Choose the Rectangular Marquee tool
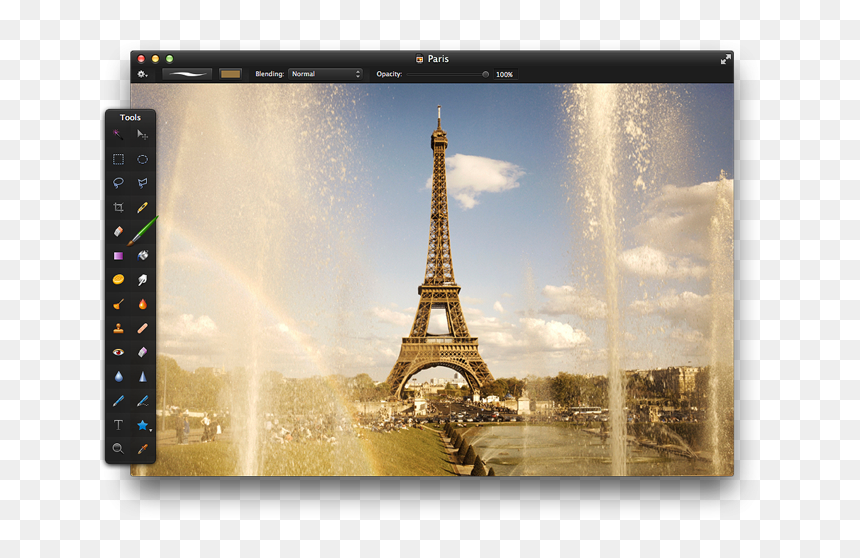This screenshot has height=558, width=860. [118, 159]
